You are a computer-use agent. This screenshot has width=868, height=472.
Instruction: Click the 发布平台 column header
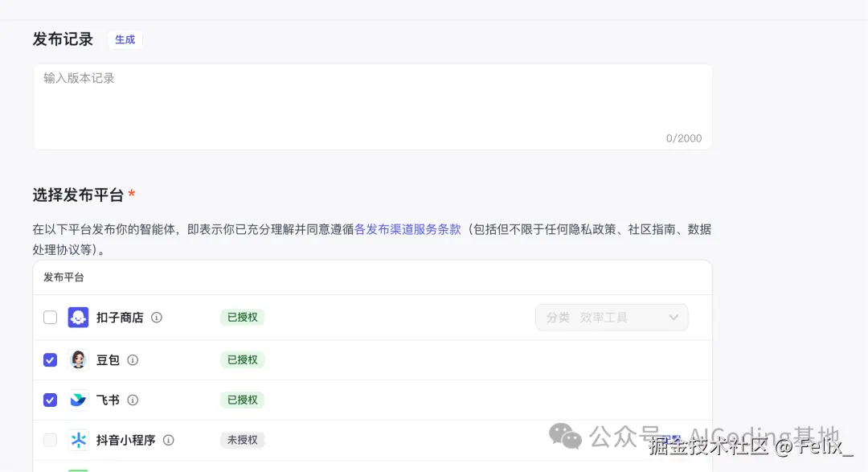point(63,277)
